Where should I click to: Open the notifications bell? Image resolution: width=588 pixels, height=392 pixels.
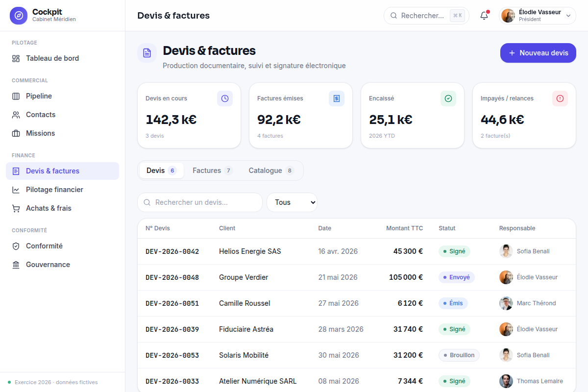pos(484,16)
